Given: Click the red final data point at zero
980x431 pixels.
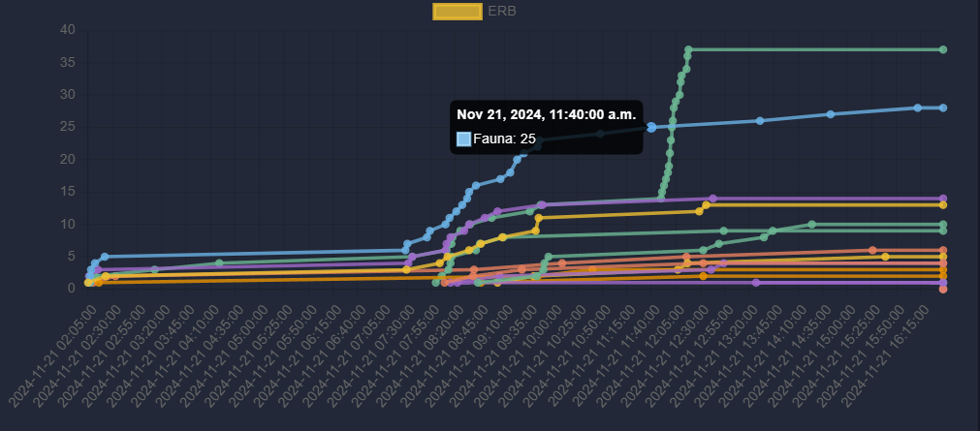Looking at the screenshot, I should click(x=943, y=290).
